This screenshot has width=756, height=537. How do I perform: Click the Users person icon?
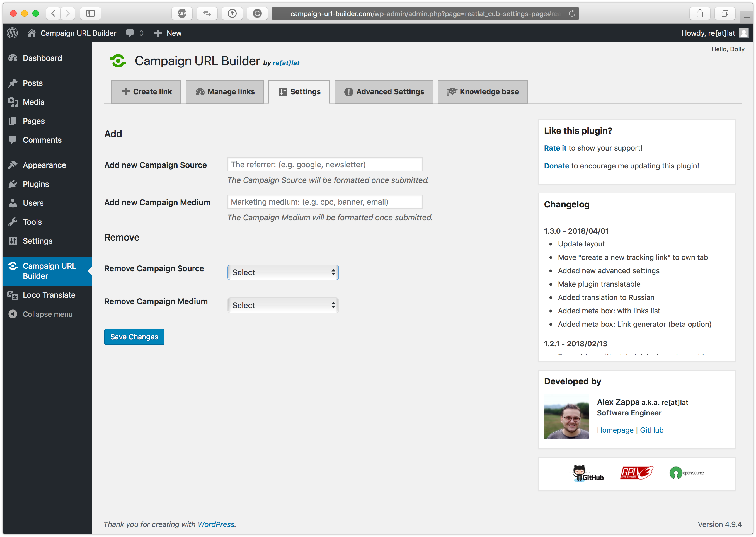[x=13, y=203]
